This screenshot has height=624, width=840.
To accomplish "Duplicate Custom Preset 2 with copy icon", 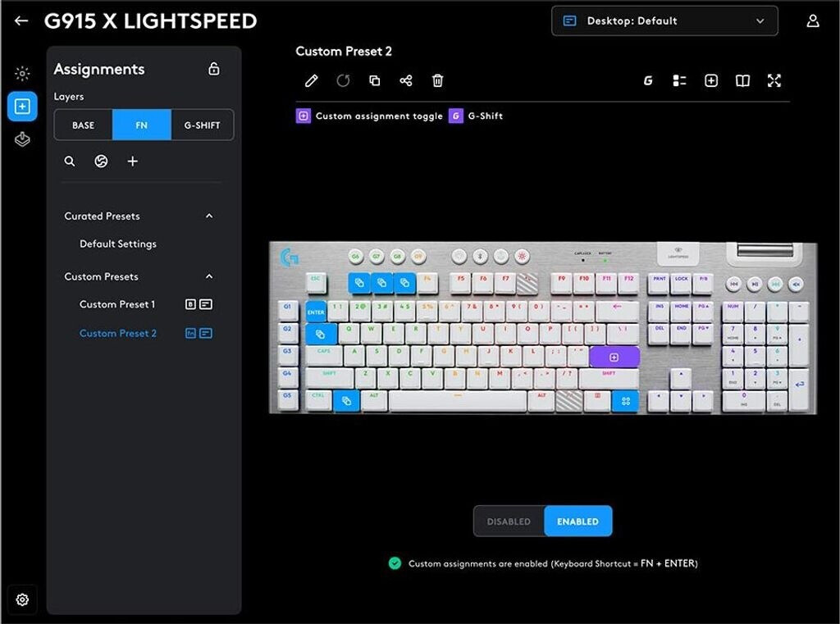I will (x=374, y=81).
